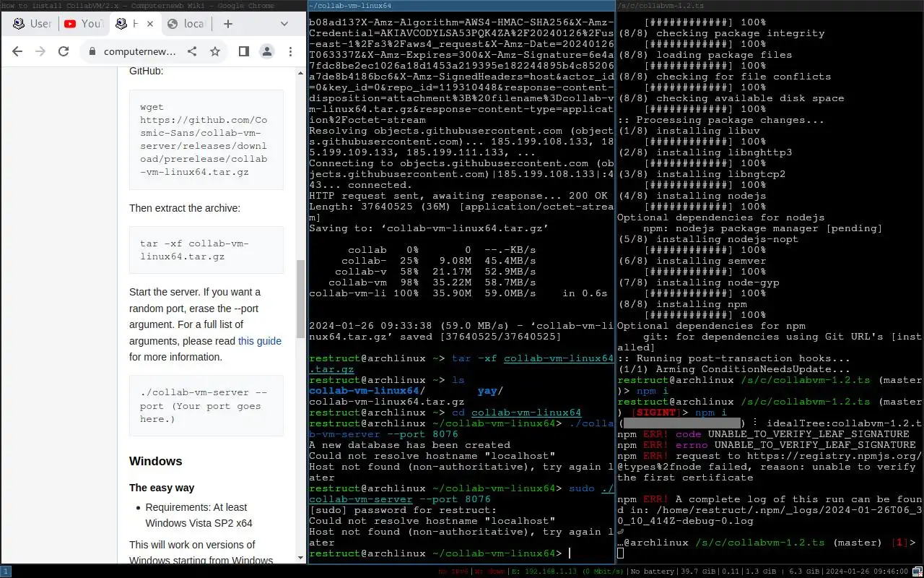
Task: Click the wget command code block
Action: pos(206,139)
